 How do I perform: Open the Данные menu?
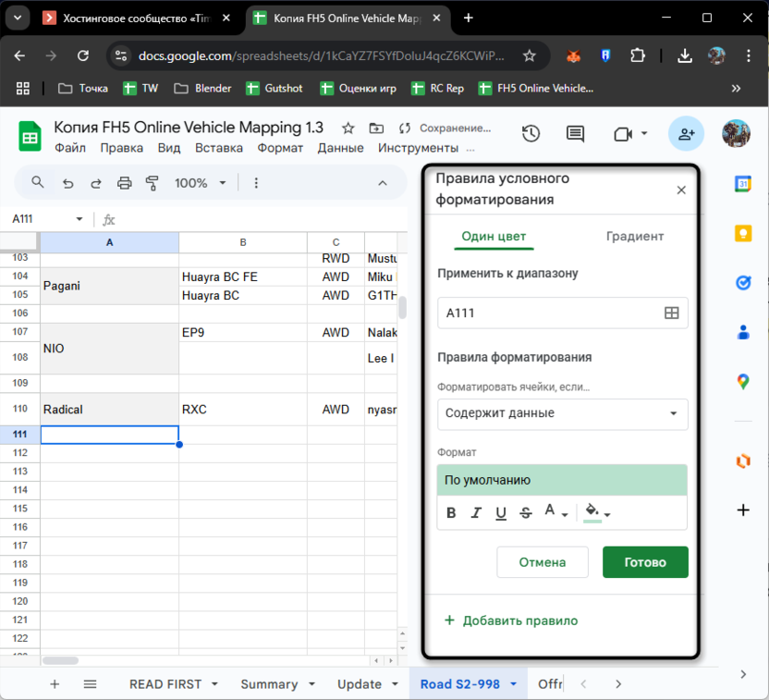pos(340,148)
